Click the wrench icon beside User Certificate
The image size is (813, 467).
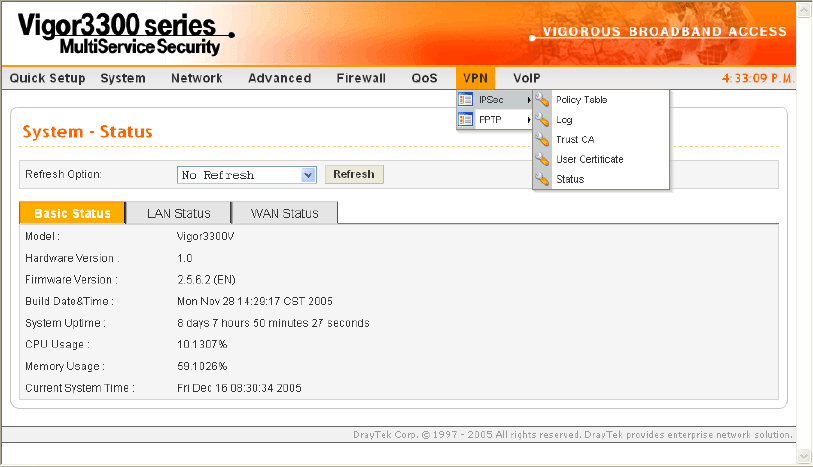[543, 160]
